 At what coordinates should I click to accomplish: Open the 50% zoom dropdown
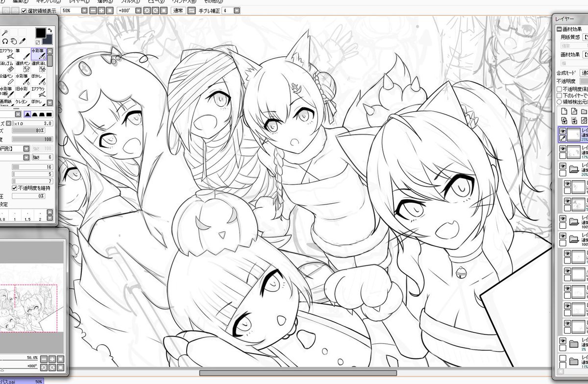pos(85,10)
